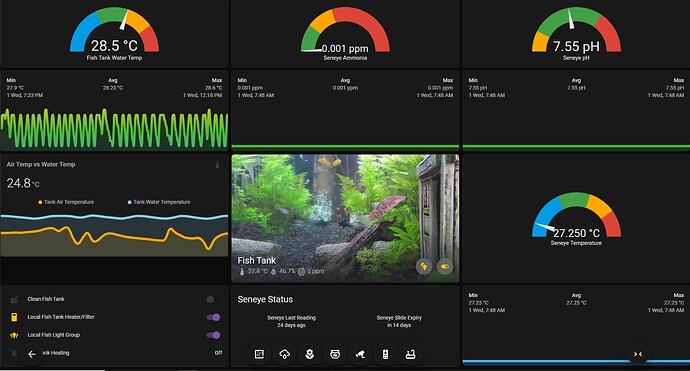Click the Tank Water Temperature legend item
Image resolution: width=690 pixels, height=371 pixels.
coord(159,202)
